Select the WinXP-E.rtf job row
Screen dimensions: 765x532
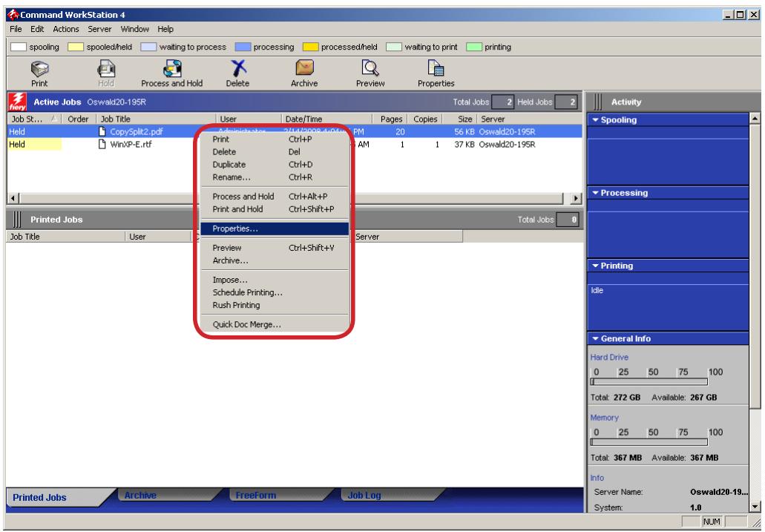click(x=295, y=145)
